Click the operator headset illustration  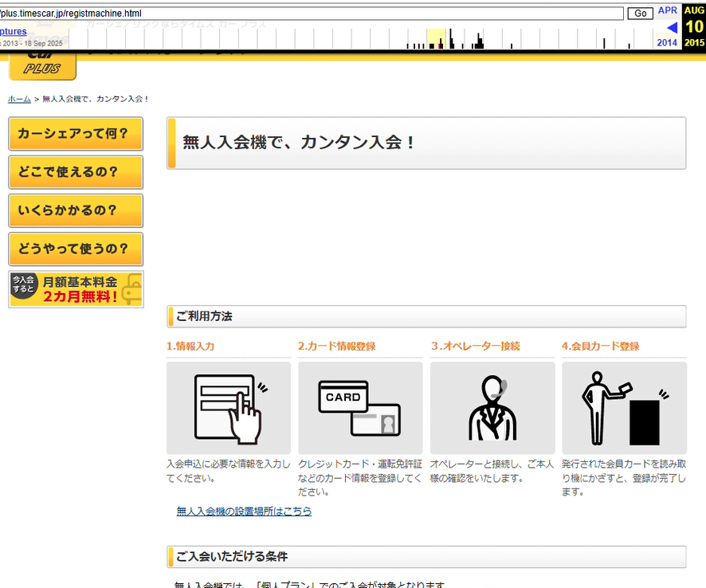pyautogui.click(x=492, y=408)
